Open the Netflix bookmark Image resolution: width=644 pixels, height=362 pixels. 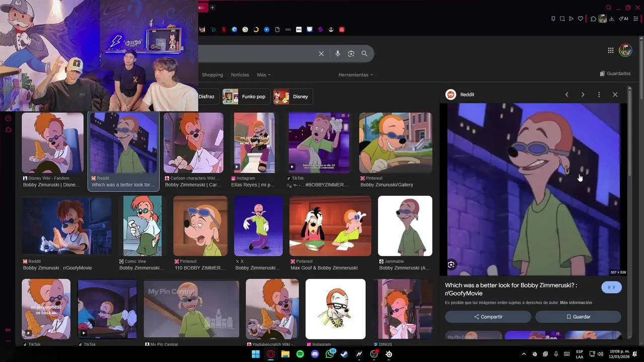(x=223, y=30)
